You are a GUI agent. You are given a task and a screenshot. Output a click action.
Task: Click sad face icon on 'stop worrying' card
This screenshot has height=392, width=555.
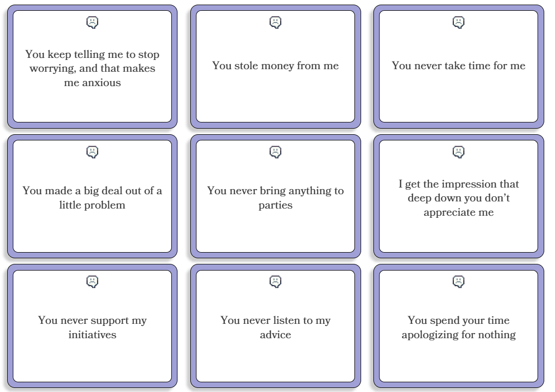click(x=92, y=23)
